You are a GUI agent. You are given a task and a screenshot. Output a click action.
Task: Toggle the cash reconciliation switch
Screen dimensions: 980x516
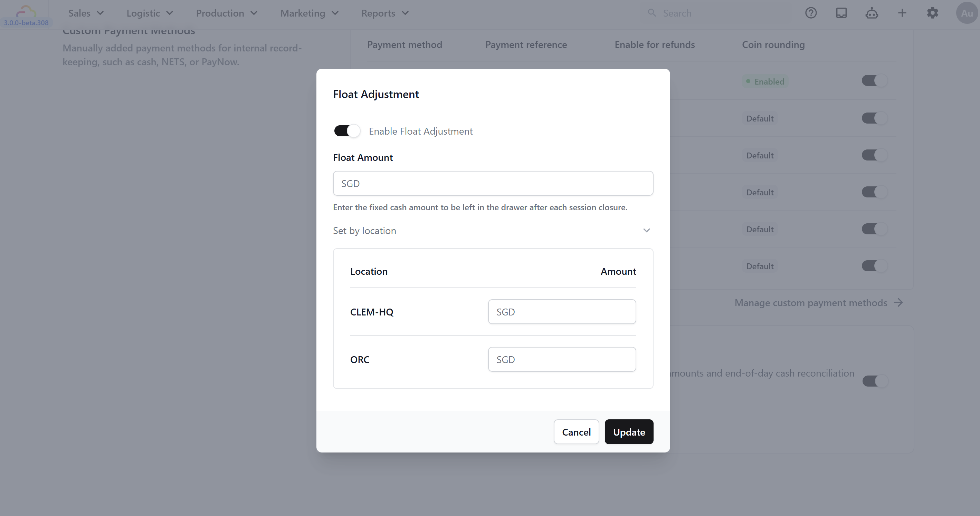coord(875,381)
